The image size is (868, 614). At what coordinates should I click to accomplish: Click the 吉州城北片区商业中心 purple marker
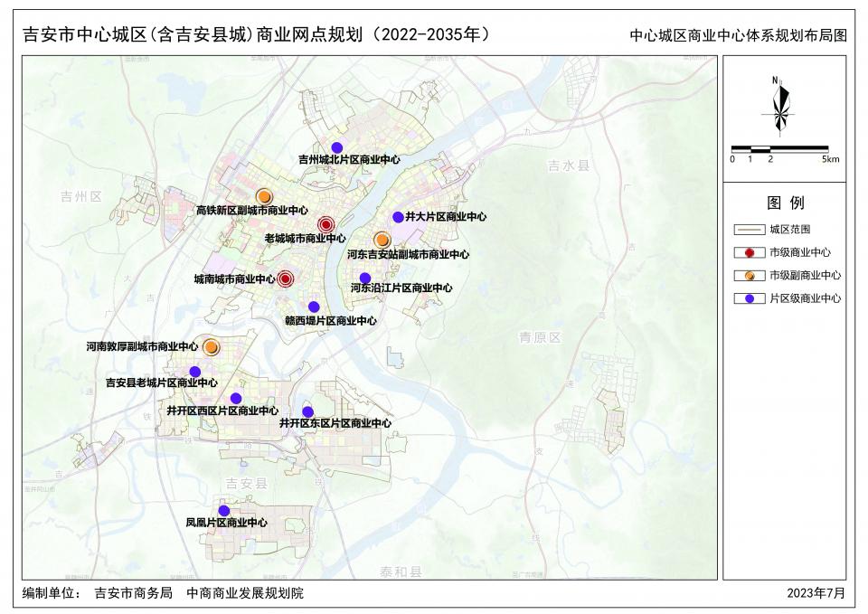click(x=336, y=147)
